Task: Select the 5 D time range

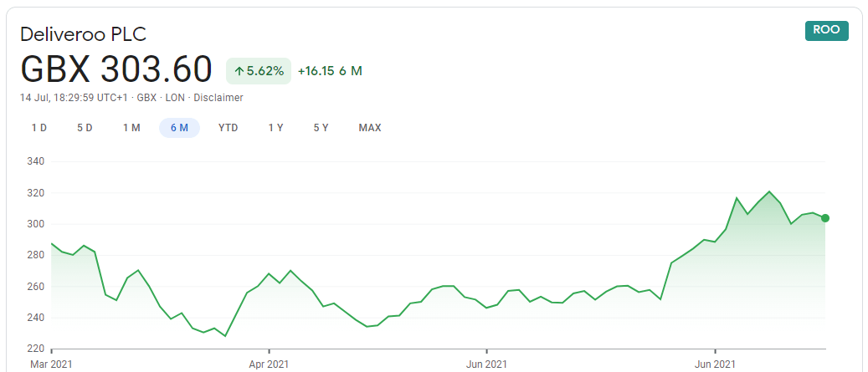Action: tap(85, 128)
